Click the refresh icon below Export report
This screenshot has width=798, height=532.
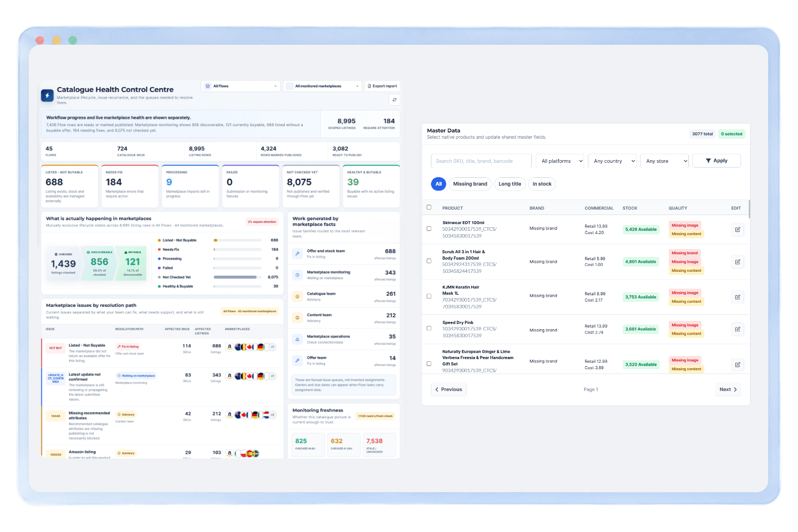(394, 99)
